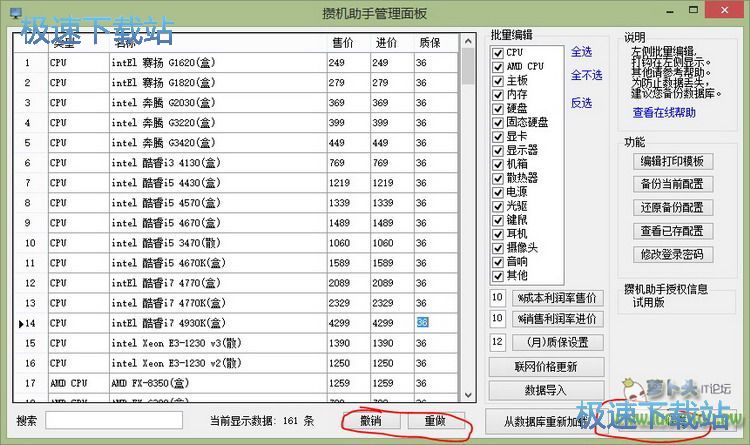Sort by the 质保 column header
750x445 pixels.
click(430, 43)
